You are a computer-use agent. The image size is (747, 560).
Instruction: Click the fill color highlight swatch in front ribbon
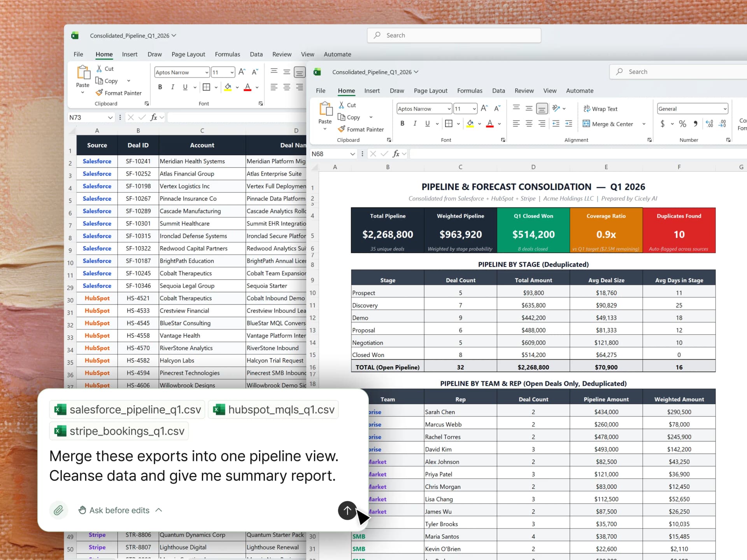click(x=470, y=124)
